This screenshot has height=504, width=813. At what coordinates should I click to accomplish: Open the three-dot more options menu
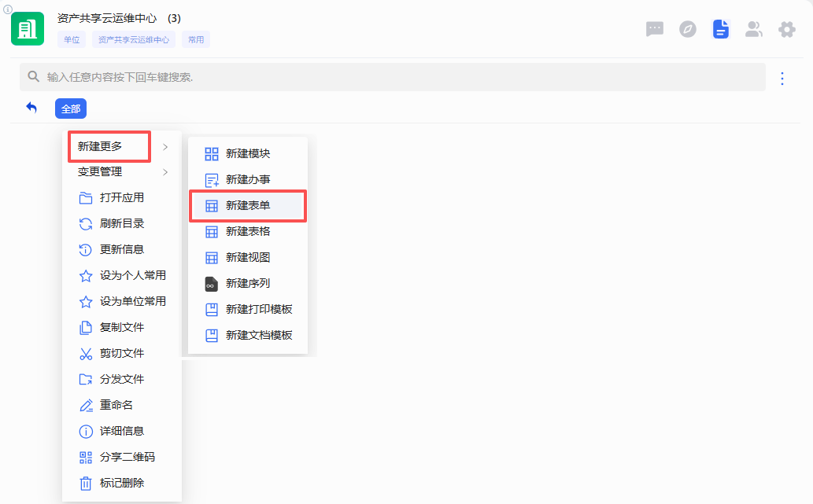click(x=782, y=78)
